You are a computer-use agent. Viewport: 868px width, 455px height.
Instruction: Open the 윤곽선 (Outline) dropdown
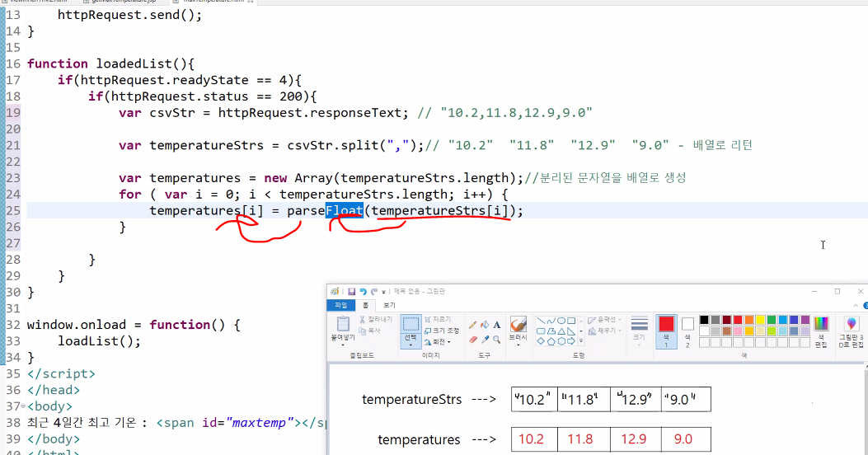[604, 319]
